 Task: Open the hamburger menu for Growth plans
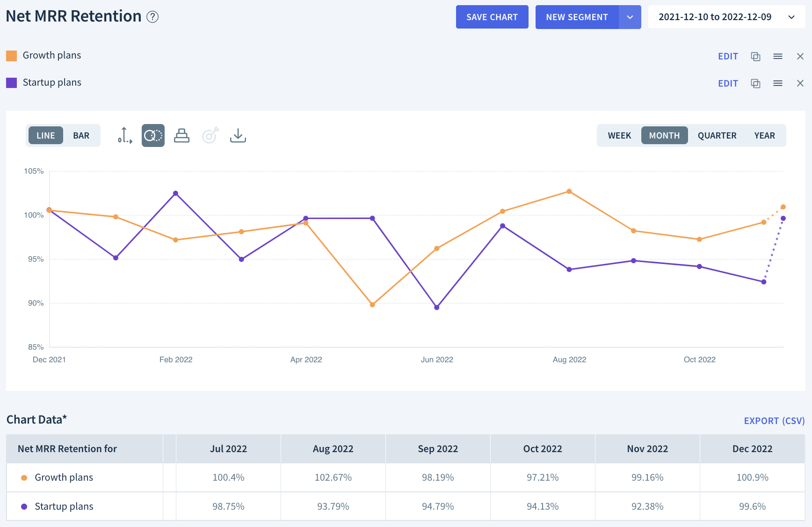coord(777,56)
